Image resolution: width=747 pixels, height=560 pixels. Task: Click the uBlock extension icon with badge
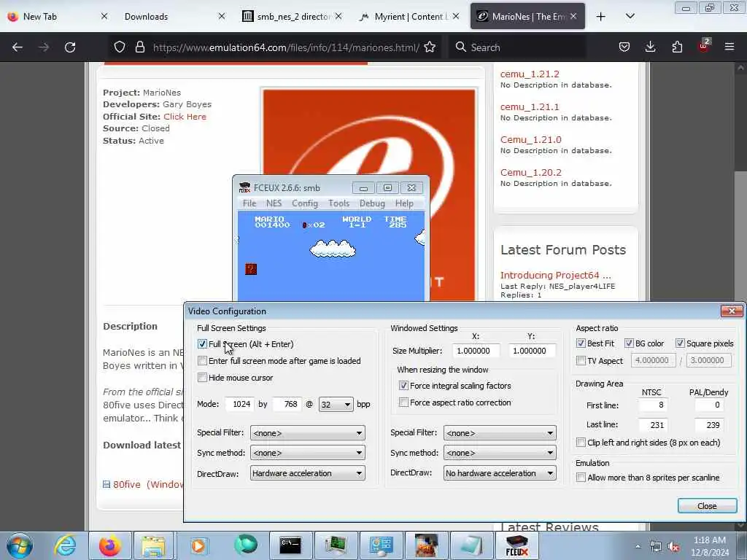pyautogui.click(x=704, y=46)
